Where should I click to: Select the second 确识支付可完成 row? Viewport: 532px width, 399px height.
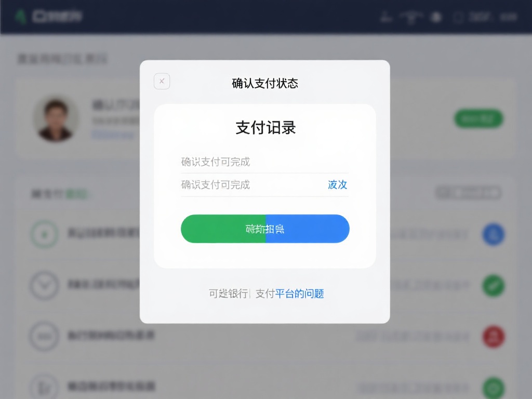pyautogui.click(x=264, y=185)
